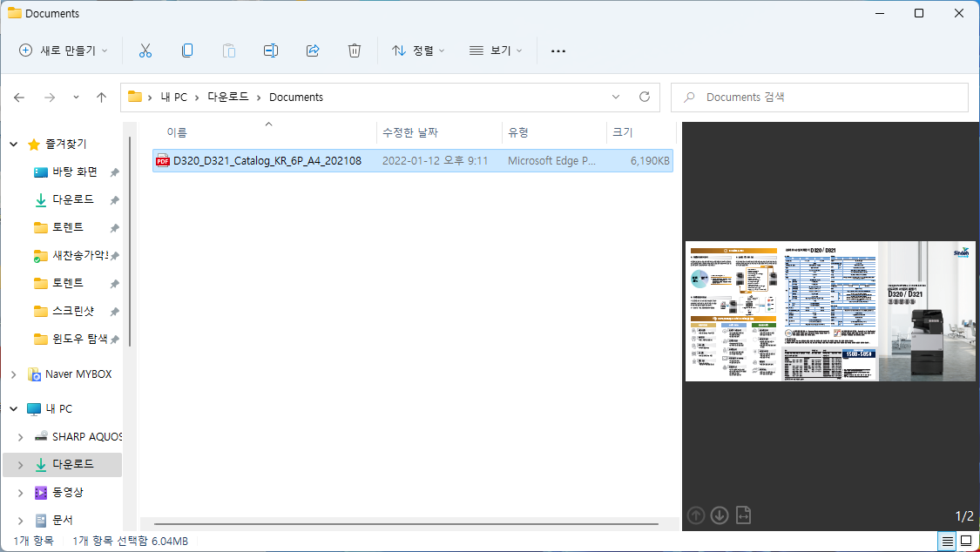Select file D320_D321_Catalog_KR_6P_A4_202108
Viewport: 980px width, 552px height.
click(413, 160)
